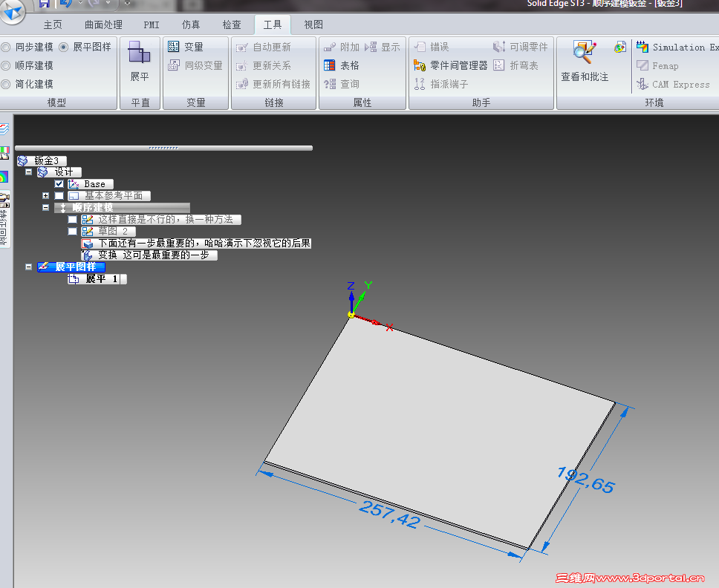
Task: Select the 下面还有一步最重要的 feature item
Action: tap(196, 243)
